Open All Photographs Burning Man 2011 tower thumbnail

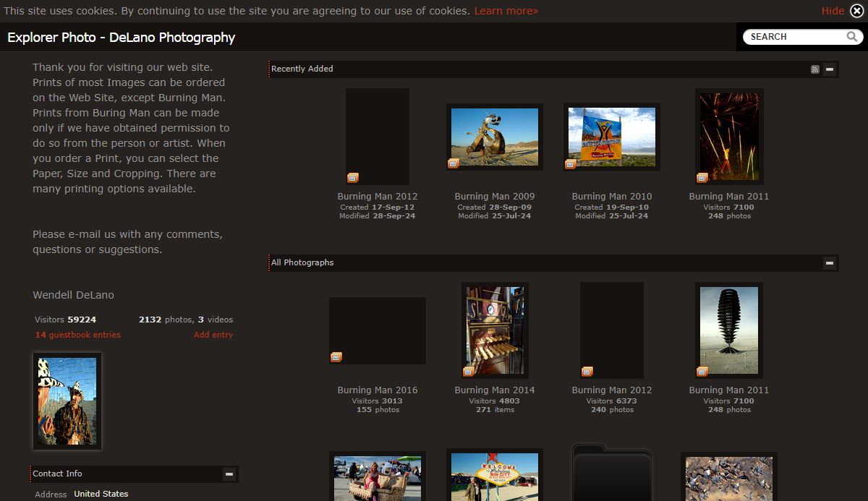click(729, 330)
